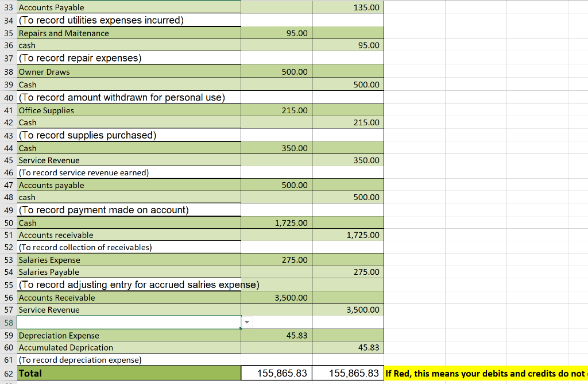This screenshot has width=588, height=384.
Task: Select row header 33
Action: click(x=9, y=7)
